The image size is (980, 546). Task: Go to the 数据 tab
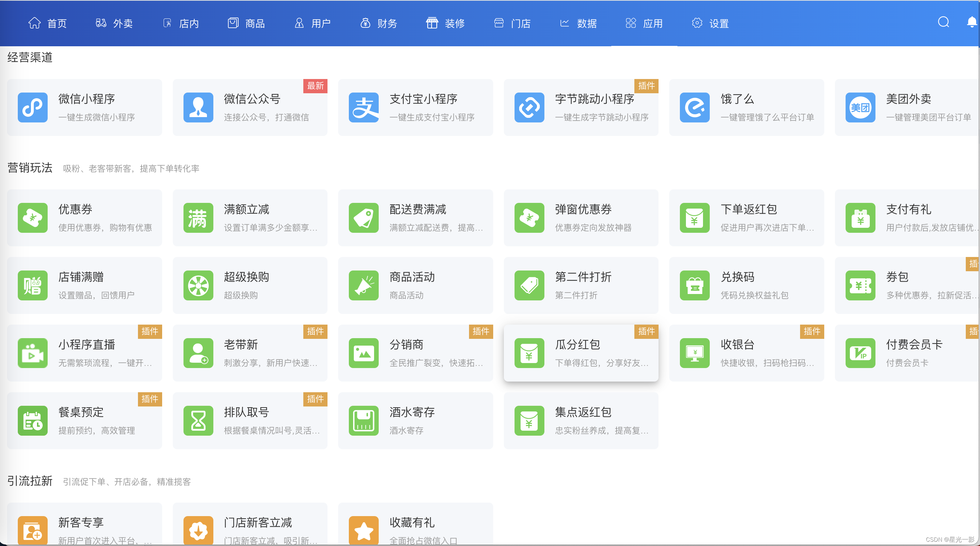578,23
